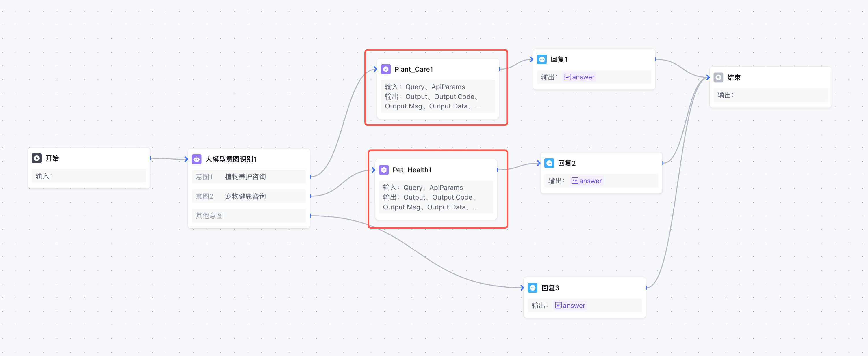Select the 意图2 宠物健康咨询 row

[248, 196]
